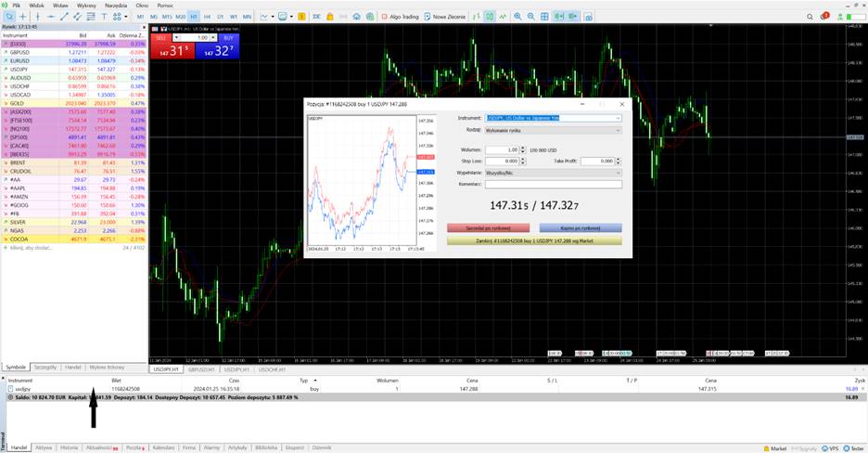Increase one-click panel volume arrow
This screenshot has height=453, width=868.
[x=213, y=38]
